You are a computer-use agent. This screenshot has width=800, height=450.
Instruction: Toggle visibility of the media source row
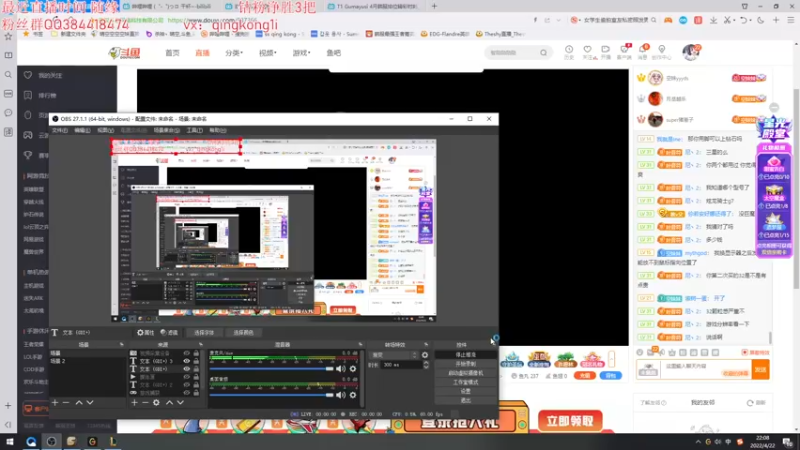(x=187, y=377)
